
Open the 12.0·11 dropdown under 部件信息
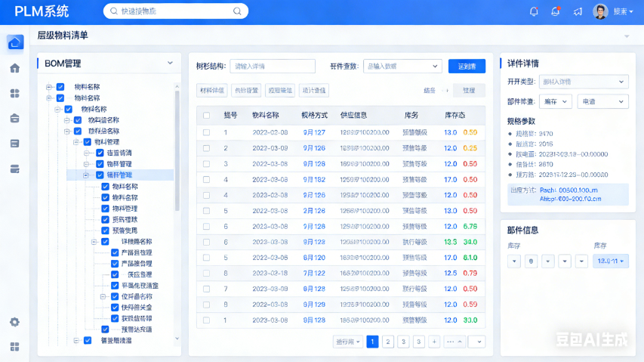pos(610,261)
